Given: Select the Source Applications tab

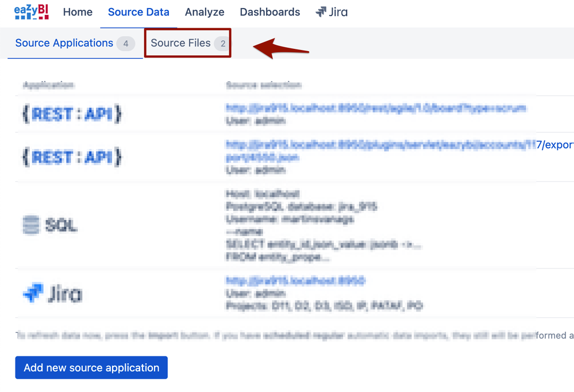Looking at the screenshot, I should pyautogui.click(x=75, y=43).
